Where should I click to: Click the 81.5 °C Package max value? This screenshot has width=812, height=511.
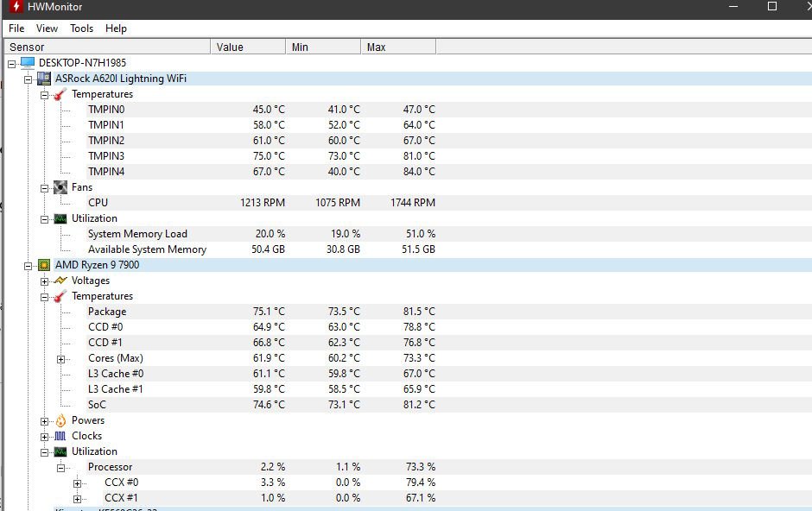[419, 312]
